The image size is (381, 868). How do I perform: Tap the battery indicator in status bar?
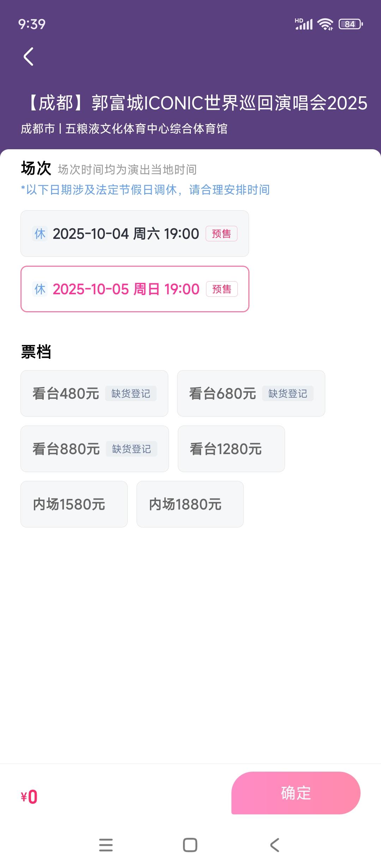point(351,24)
